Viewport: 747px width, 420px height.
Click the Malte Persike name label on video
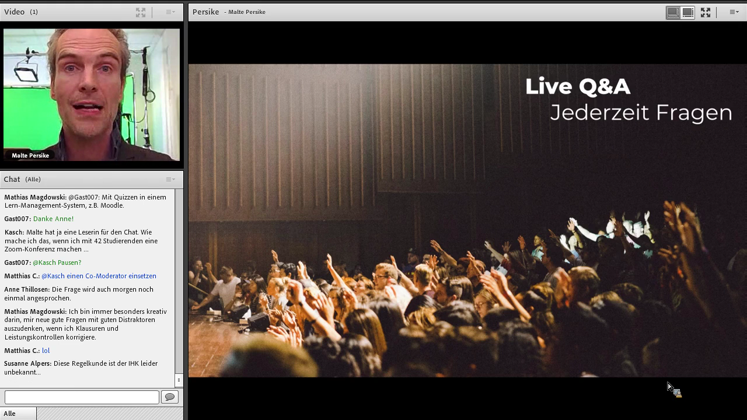[x=31, y=156]
